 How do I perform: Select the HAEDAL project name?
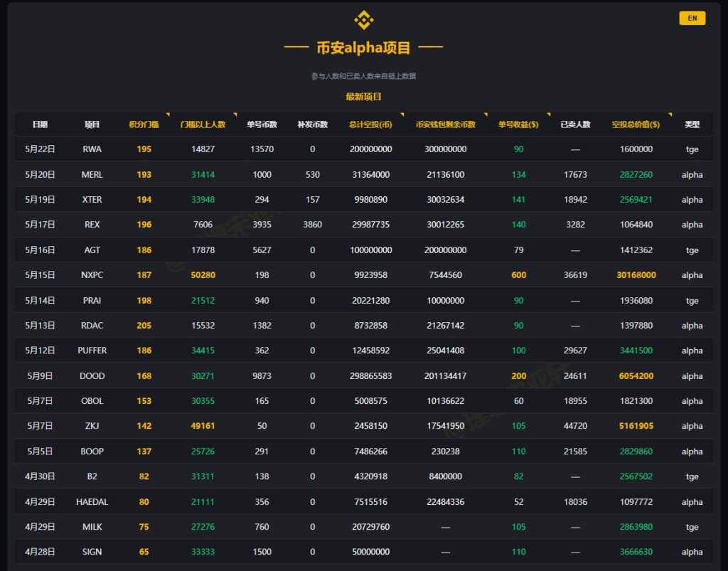click(x=92, y=502)
